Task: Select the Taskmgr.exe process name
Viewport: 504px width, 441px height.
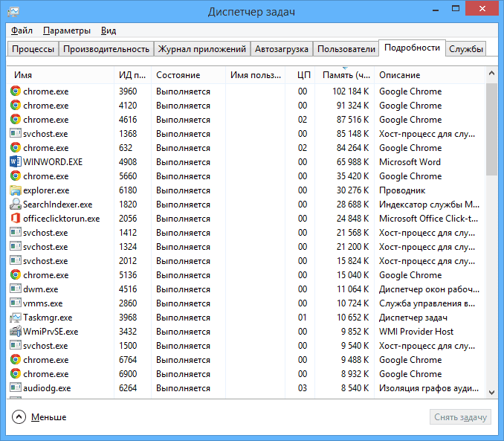Action: (x=48, y=318)
